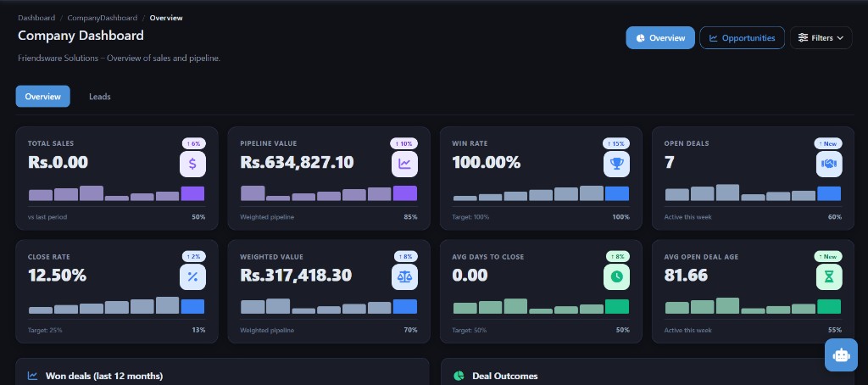The height and width of the screenshot is (385, 868).
Task: Click the Rs.317,418.30 weighted value
Action: pos(296,276)
